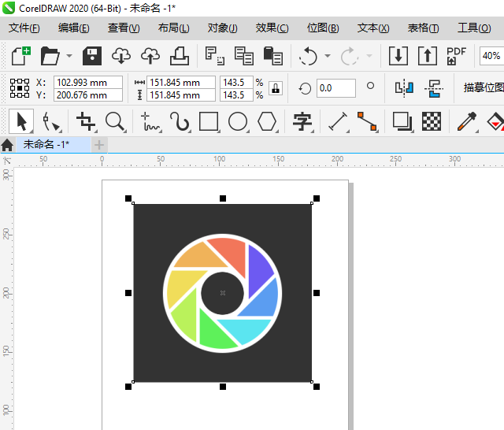Click the plus button to add document

click(99, 145)
